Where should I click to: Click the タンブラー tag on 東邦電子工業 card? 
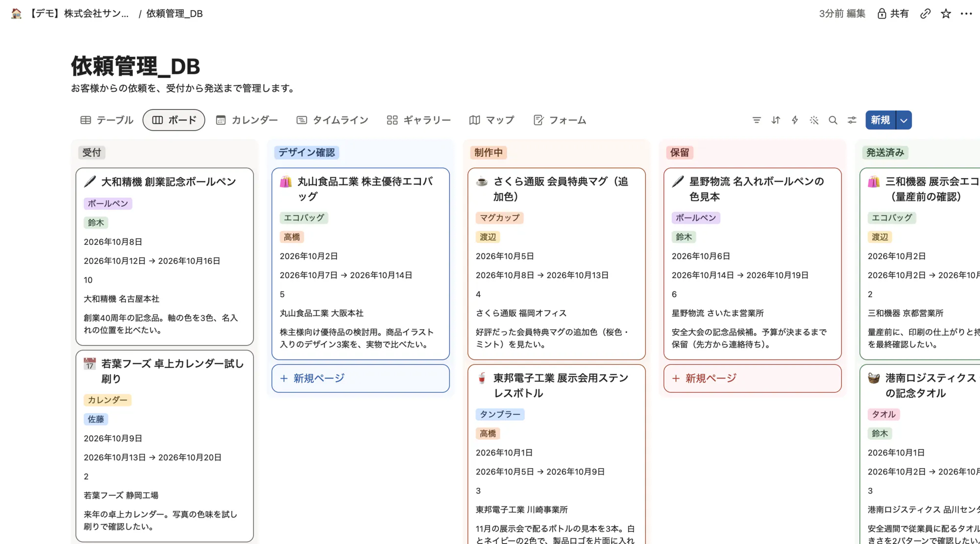coord(500,414)
